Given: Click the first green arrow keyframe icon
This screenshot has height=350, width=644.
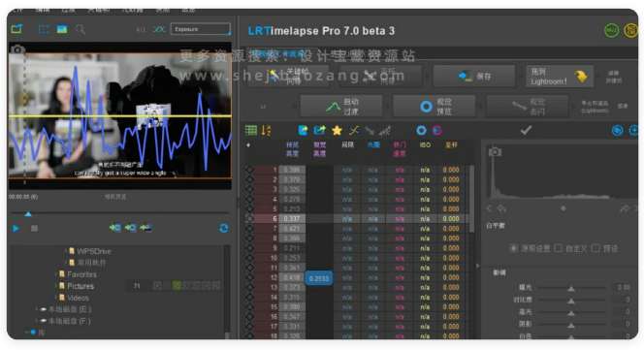Looking at the screenshot, I should (115, 228).
